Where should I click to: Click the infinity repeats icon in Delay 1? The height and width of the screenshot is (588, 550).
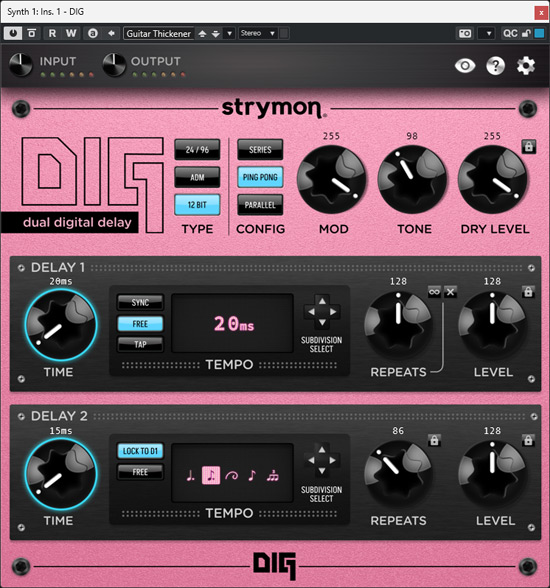coord(435,292)
